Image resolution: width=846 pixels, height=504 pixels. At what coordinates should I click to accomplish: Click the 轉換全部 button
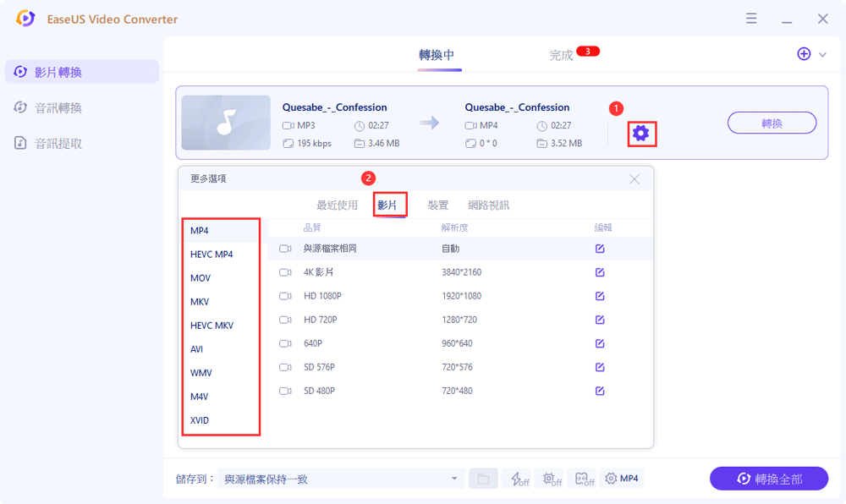click(x=768, y=479)
